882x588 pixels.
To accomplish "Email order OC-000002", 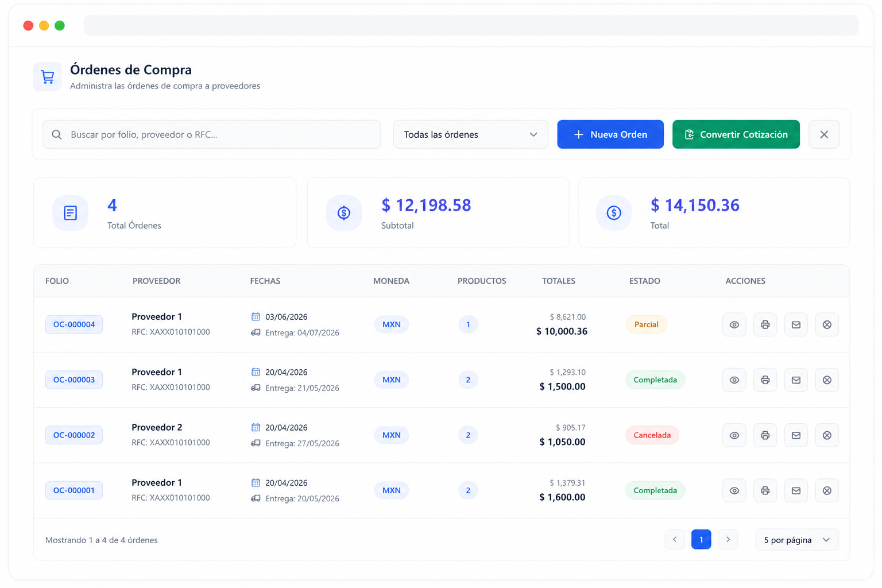I will [796, 435].
